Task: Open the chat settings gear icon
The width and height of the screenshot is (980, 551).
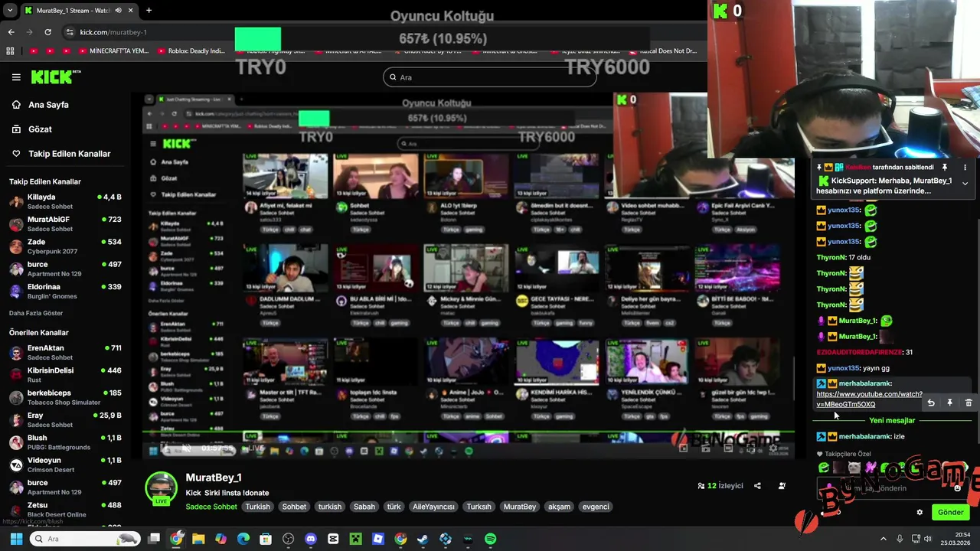Action: click(920, 513)
